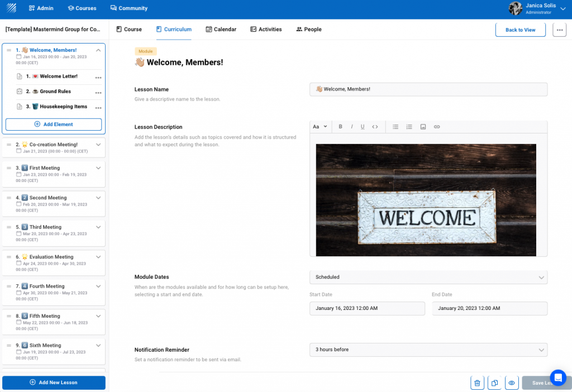Apply italic formatting in description editor
The width and height of the screenshot is (572, 392).
coord(352,127)
